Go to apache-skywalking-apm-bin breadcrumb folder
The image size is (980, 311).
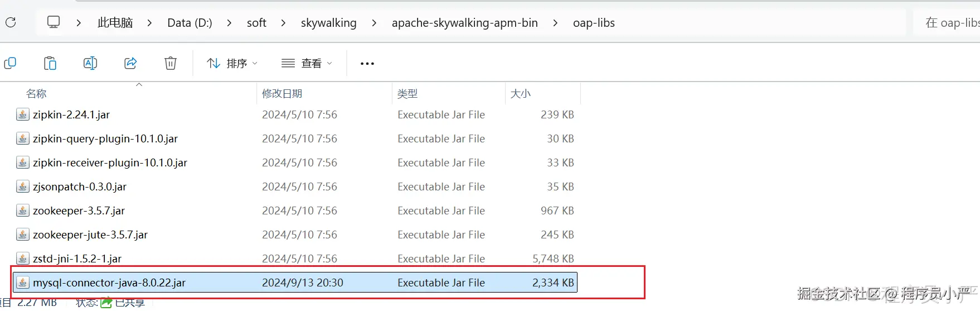464,23
